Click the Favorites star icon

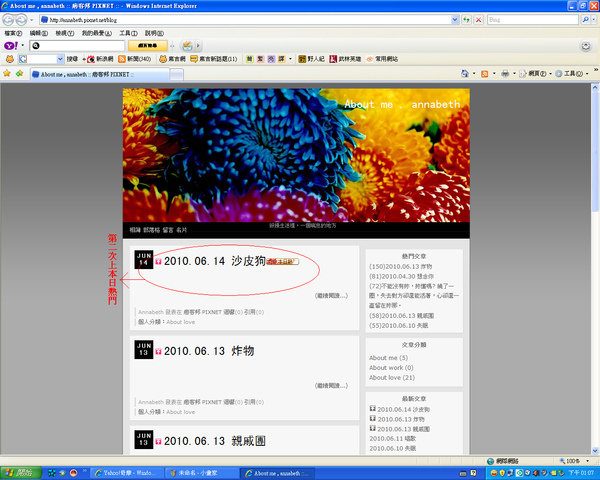[7, 73]
